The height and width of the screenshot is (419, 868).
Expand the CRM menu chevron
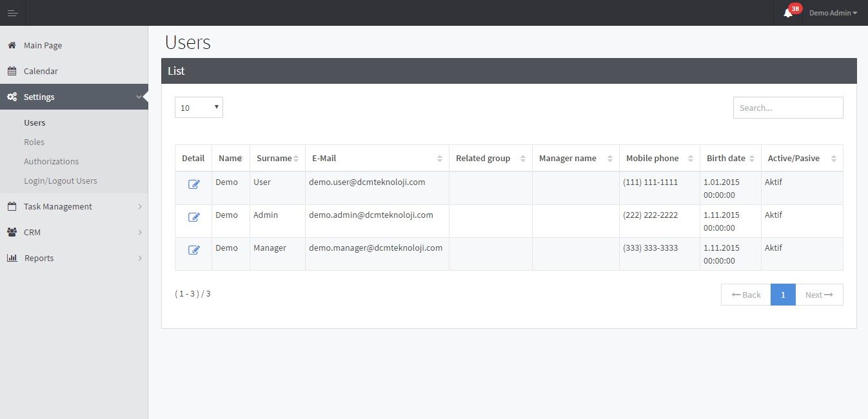pyautogui.click(x=139, y=232)
